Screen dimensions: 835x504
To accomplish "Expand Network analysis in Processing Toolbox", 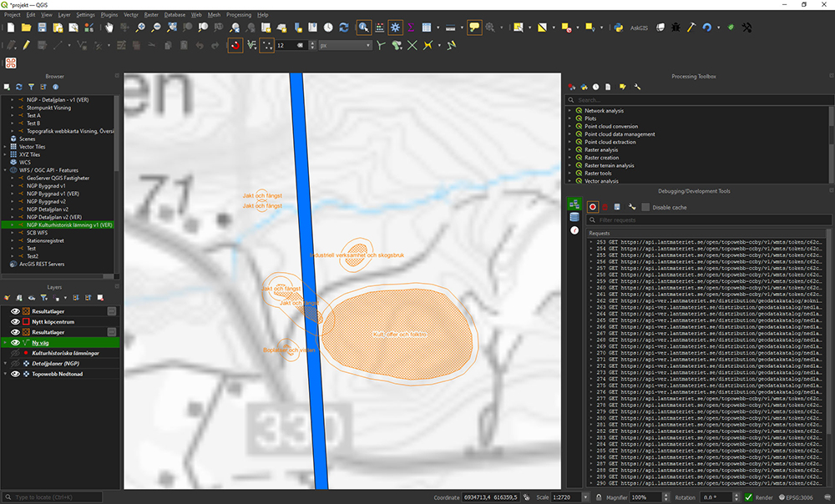I will (569, 111).
